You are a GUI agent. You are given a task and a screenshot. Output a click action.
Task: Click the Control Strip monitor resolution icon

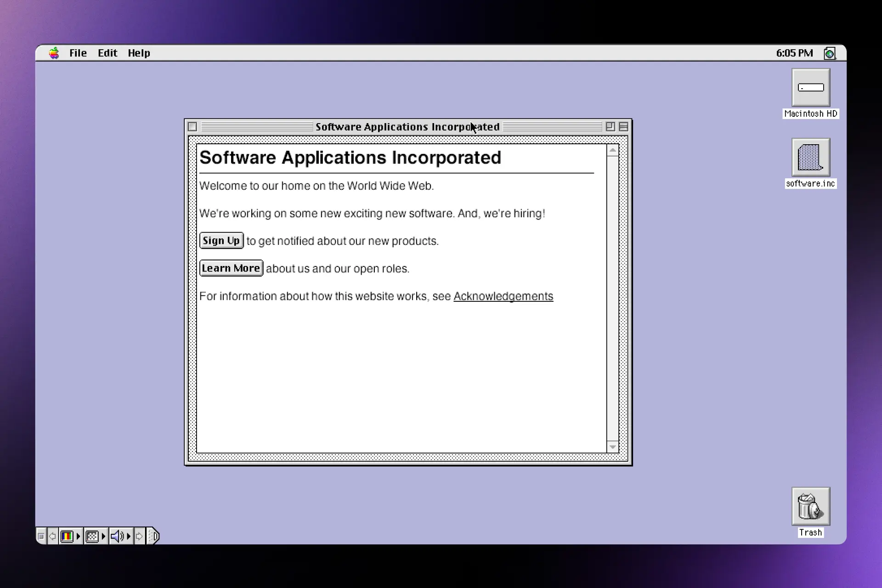tap(92, 536)
